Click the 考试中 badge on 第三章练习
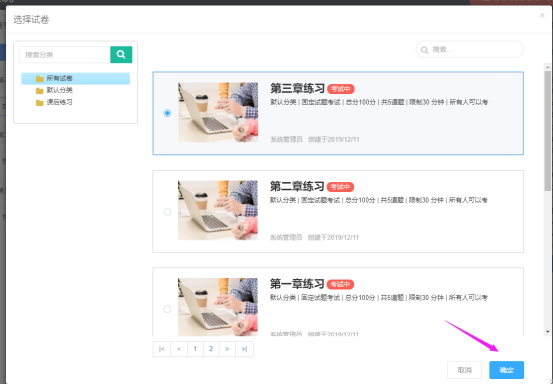 pyautogui.click(x=341, y=89)
